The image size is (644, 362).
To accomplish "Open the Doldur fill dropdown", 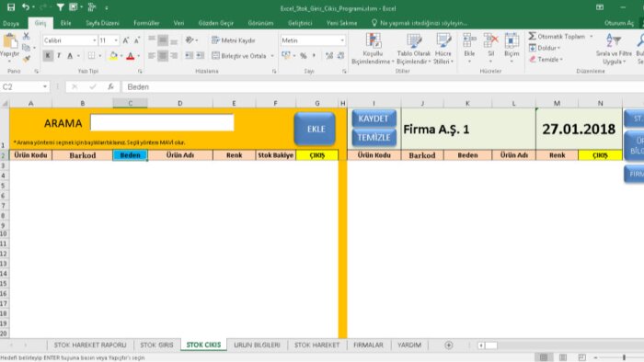I will pyautogui.click(x=545, y=48).
